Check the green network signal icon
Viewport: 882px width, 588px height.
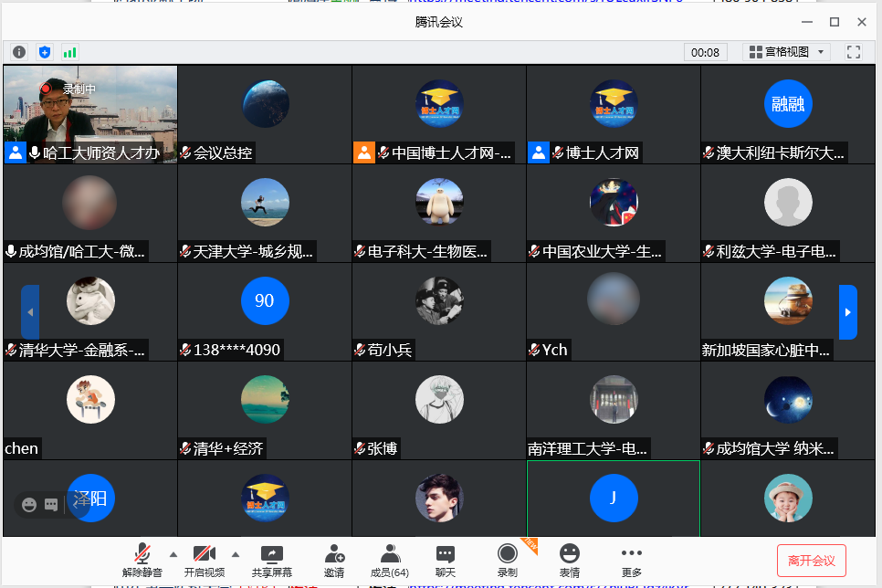pyautogui.click(x=69, y=52)
